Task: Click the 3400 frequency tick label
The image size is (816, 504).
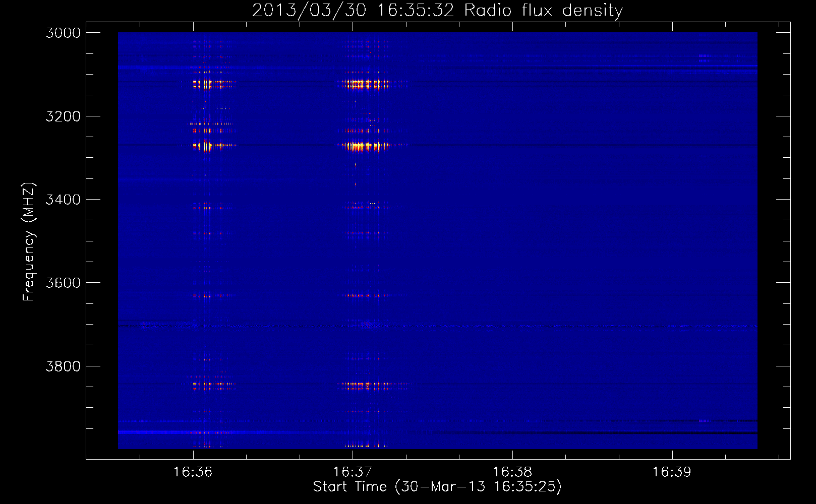Action: (63, 200)
